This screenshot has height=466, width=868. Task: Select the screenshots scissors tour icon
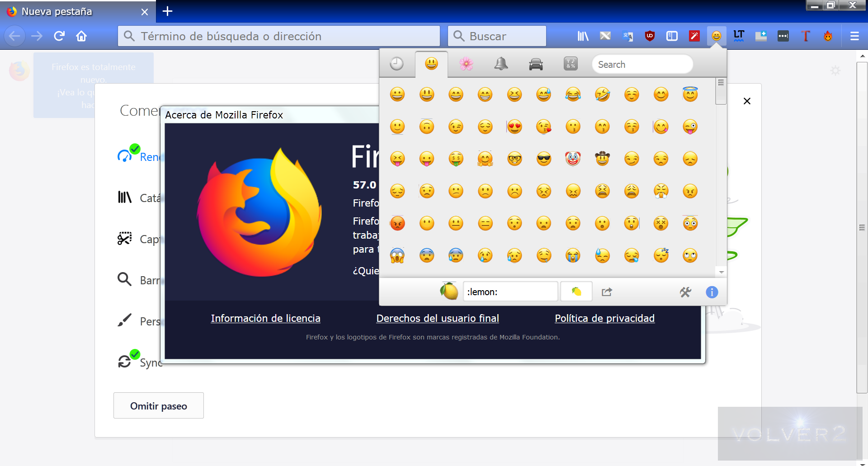click(x=124, y=238)
